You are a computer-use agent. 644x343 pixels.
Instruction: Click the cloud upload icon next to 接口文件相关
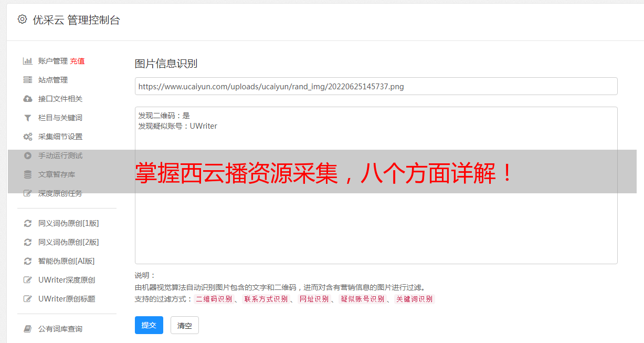click(28, 99)
